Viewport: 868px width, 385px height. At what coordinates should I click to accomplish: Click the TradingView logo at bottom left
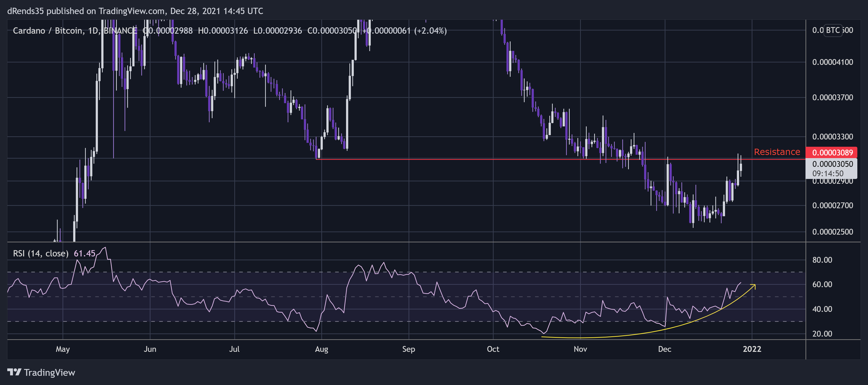point(41,372)
